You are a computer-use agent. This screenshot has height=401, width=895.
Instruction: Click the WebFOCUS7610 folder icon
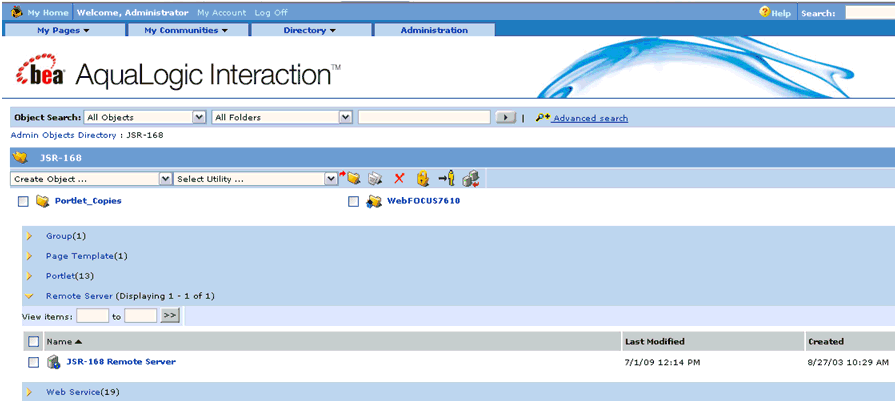374,201
